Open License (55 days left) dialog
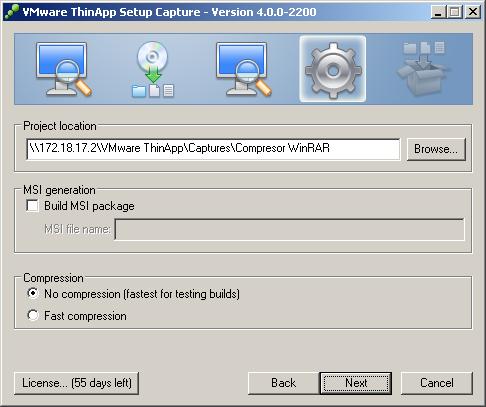This screenshot has height=407, width=486. (76, 383)
